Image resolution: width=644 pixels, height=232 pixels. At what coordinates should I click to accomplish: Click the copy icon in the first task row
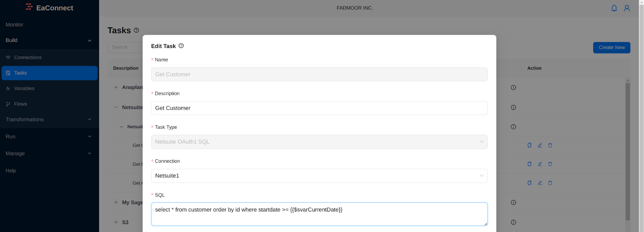point(529,145)
